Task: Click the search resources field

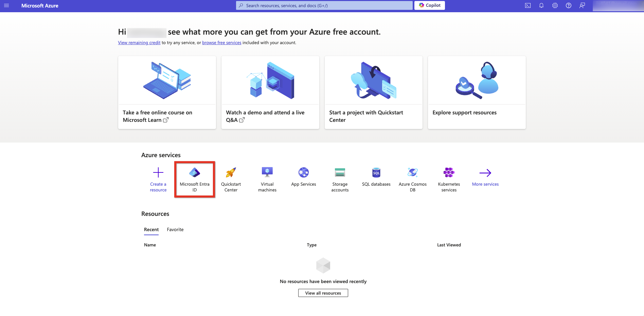Action: 324,5
